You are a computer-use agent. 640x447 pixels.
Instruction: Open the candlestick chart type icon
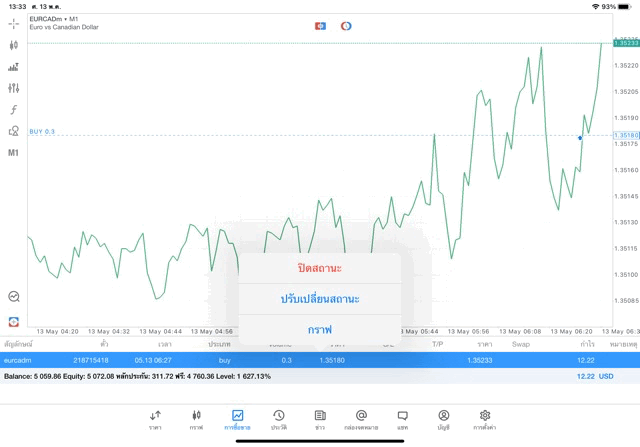[13, 45]
